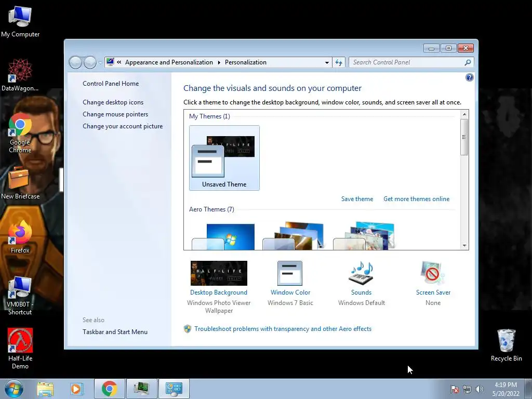
Task: Select the DataWagon desktop shortcut
Action: tap(20, 75)
